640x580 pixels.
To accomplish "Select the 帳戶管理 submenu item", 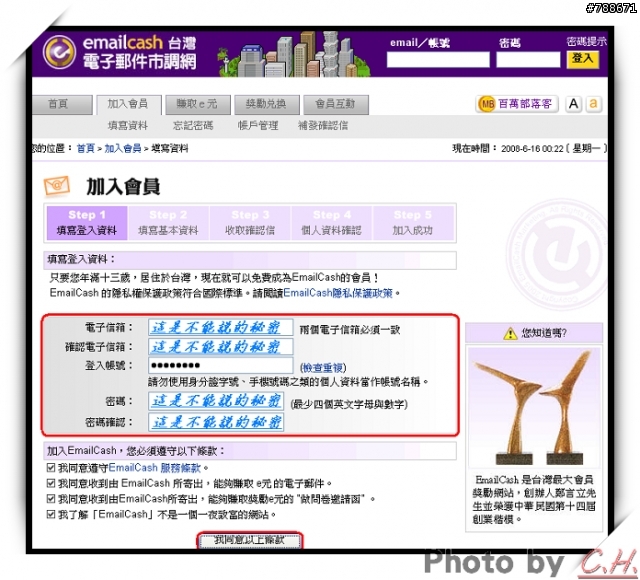I will pyautogui.click(x=258, y=126).
